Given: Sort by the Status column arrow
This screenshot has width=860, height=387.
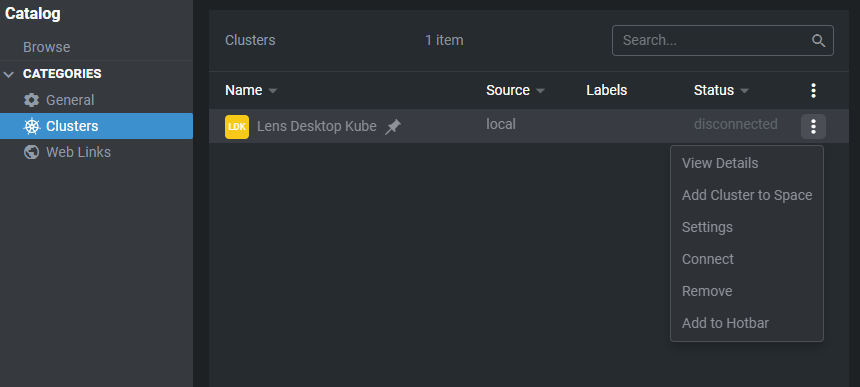Looking at the screenshot, I should point(744,91).
